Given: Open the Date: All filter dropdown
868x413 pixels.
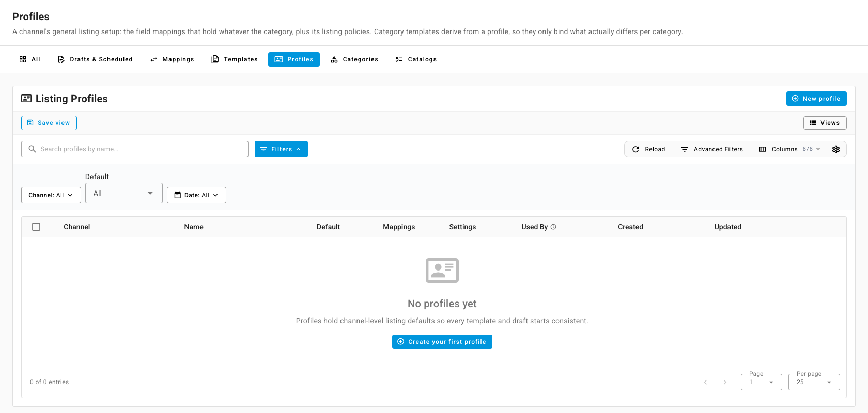Looking at the screenshot, I should tap(196, 195).
